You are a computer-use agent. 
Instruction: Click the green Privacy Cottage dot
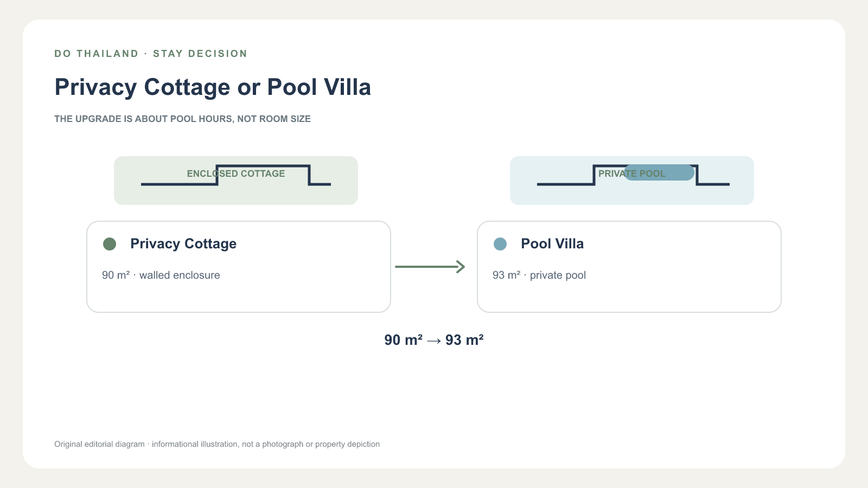[x=110, y=244]
